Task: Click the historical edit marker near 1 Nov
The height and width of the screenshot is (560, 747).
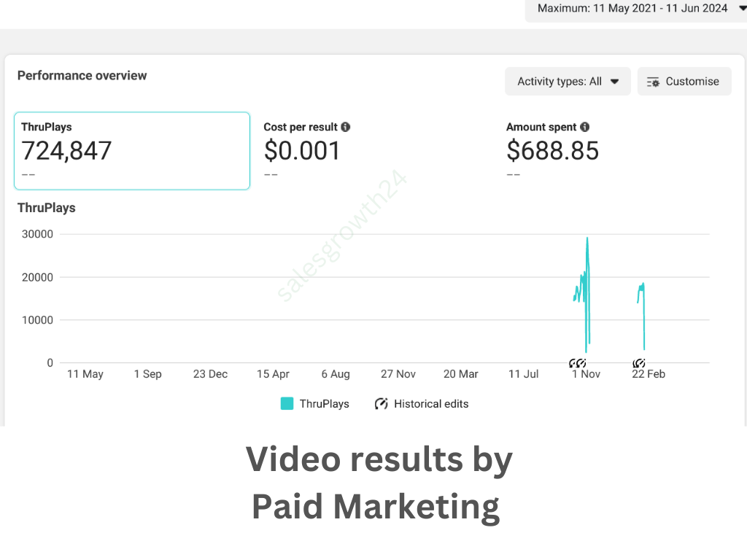Action: (x=578, y=363)
